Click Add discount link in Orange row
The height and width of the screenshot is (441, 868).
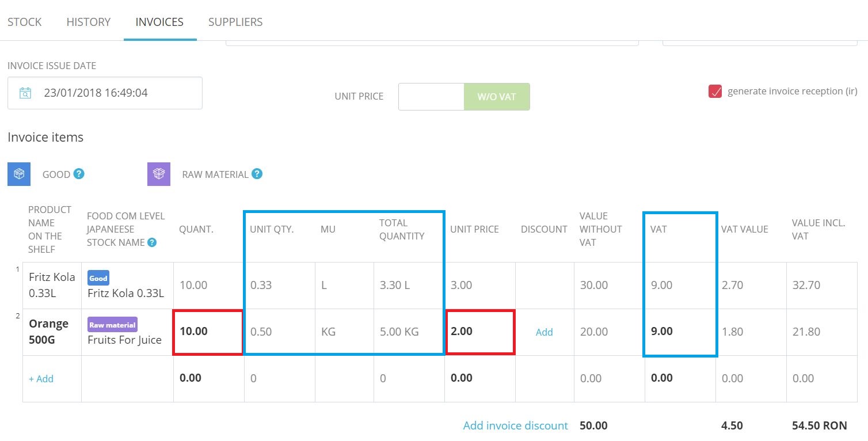tap(544, 332)
